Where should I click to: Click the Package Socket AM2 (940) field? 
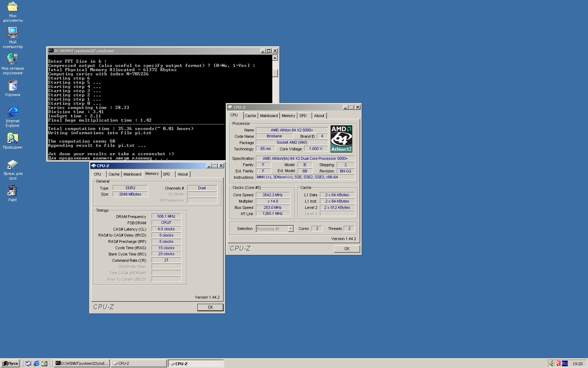pos(292,142)
